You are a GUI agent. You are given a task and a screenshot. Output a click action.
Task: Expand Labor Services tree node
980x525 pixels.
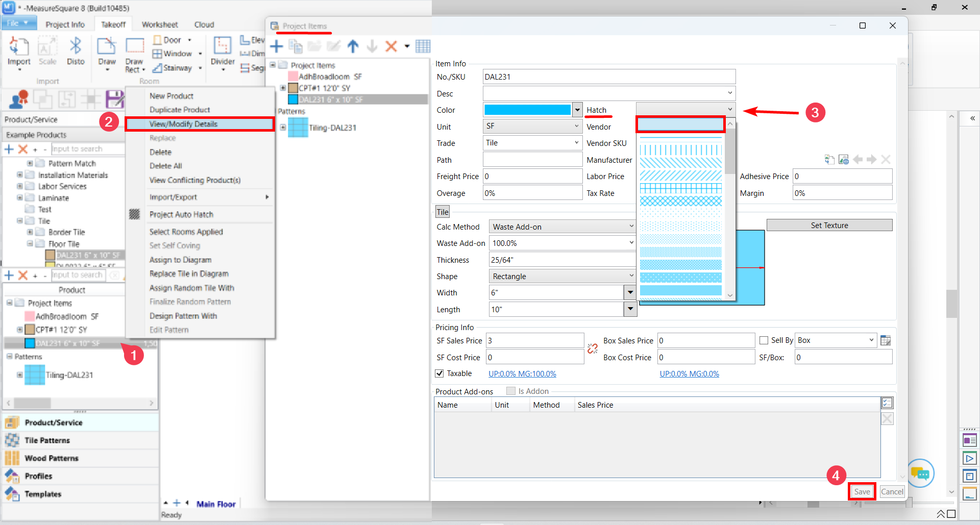(x=20, y=186)
